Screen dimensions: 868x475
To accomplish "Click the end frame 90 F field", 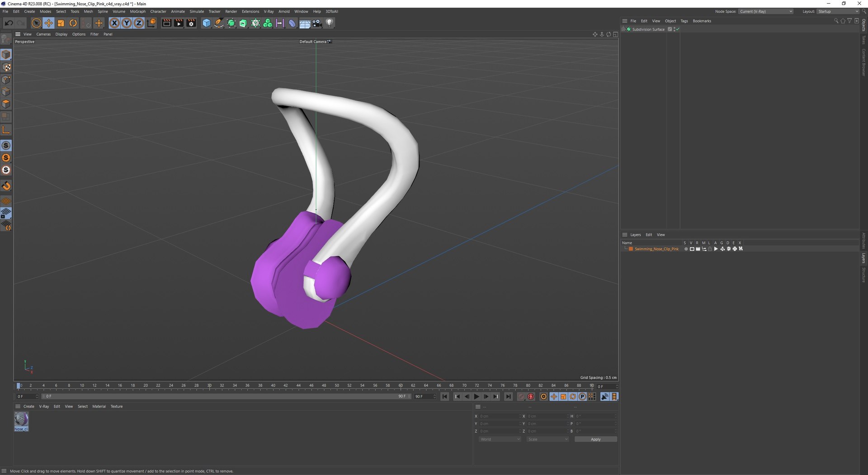I will (x=425, y=396).
